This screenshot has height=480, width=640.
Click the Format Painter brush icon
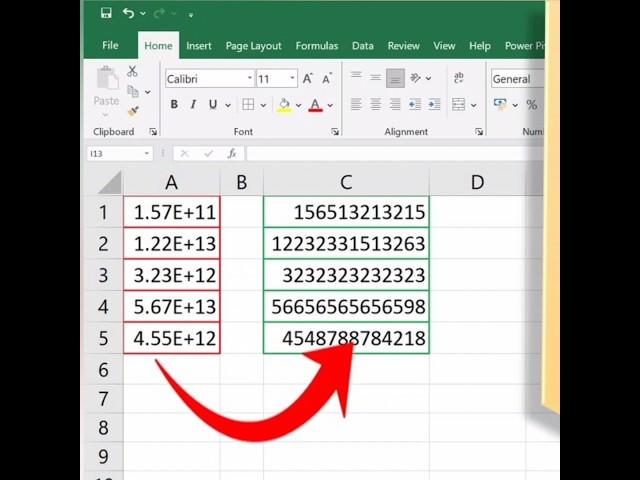pyautogui.click(x=132, y=110)
